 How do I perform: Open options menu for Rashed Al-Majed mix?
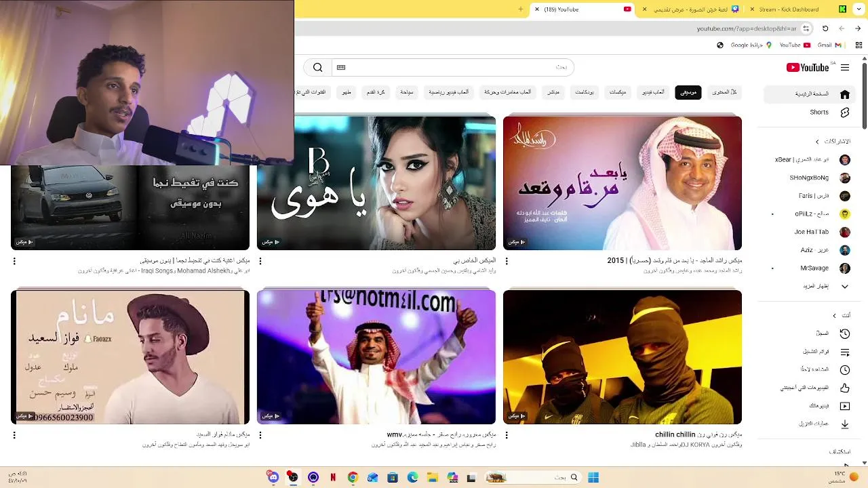pyautogui.click(x=507, y=261)
